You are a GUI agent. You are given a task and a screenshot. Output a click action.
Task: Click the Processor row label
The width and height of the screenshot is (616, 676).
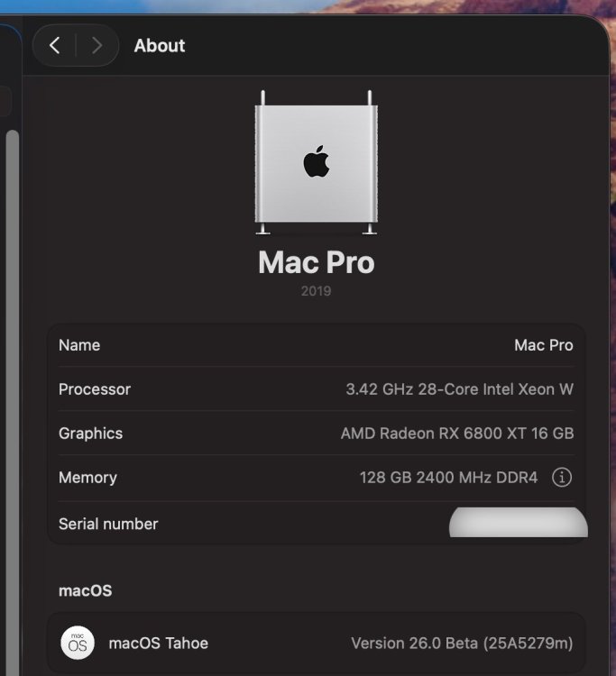pos(95,389)
